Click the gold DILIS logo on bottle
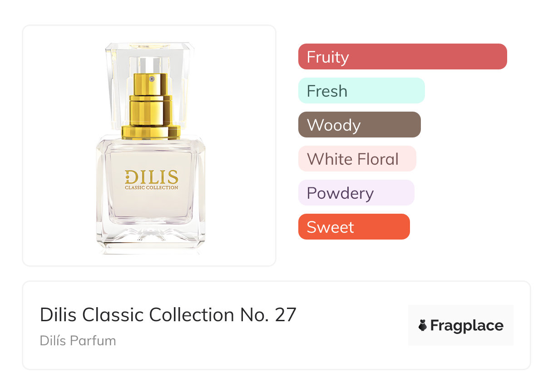 151,176
